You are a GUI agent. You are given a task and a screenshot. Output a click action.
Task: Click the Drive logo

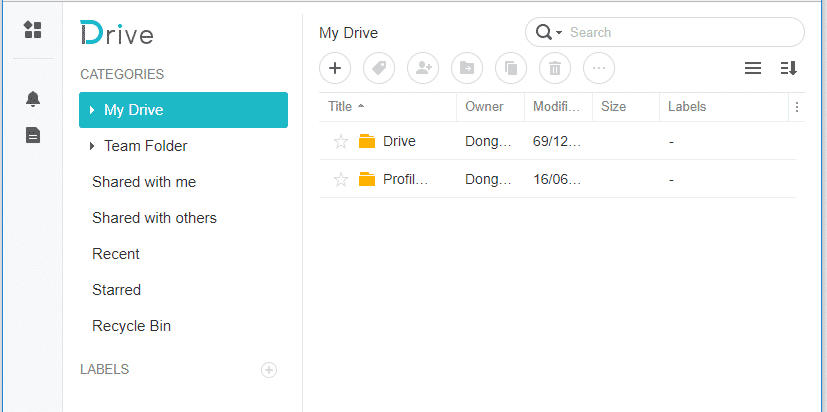[117, 33]
